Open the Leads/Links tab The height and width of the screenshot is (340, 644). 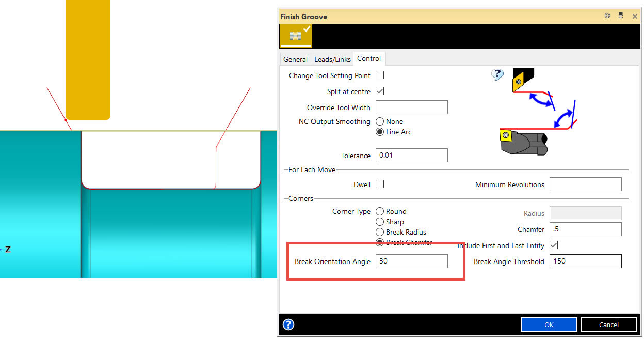[x=332, y=59]
